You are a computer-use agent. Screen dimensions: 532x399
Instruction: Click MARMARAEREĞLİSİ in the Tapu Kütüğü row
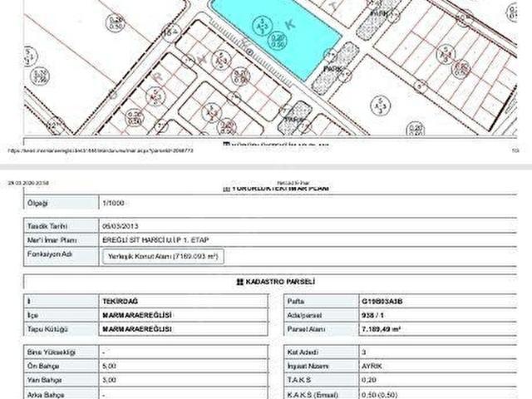pos(137,329)
